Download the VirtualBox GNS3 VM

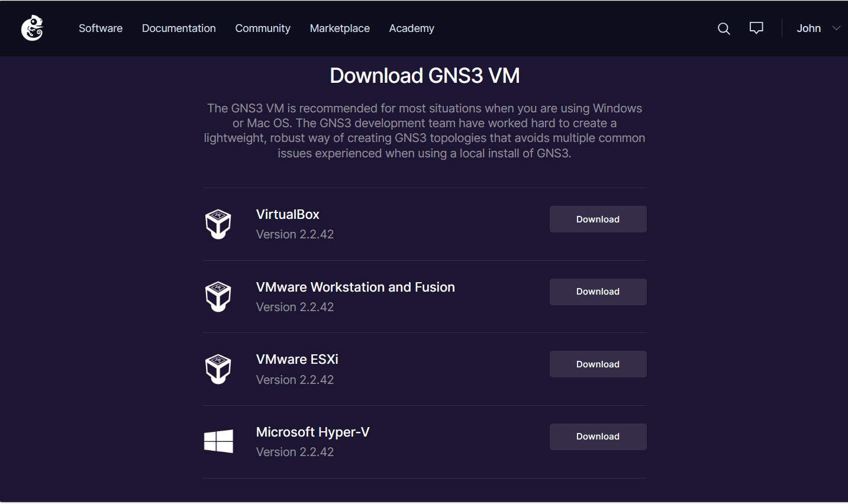598,219
